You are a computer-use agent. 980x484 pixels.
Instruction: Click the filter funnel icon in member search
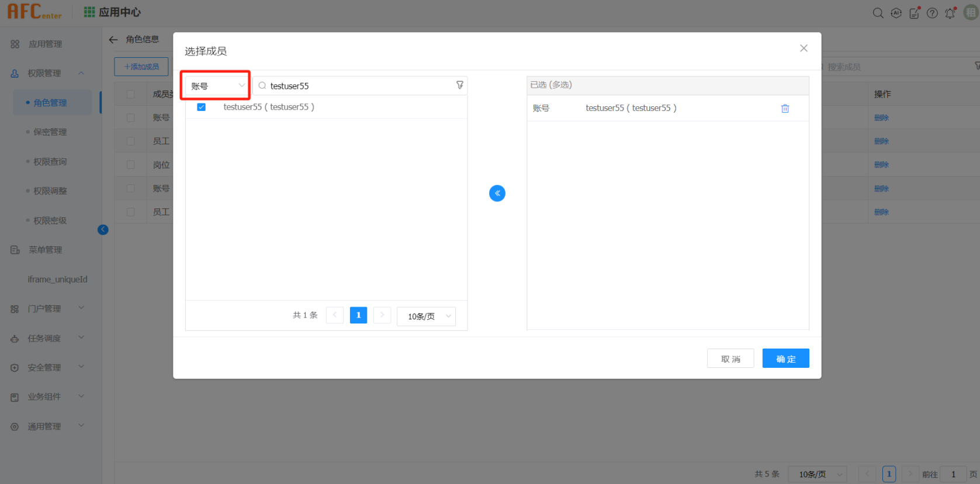460,85
